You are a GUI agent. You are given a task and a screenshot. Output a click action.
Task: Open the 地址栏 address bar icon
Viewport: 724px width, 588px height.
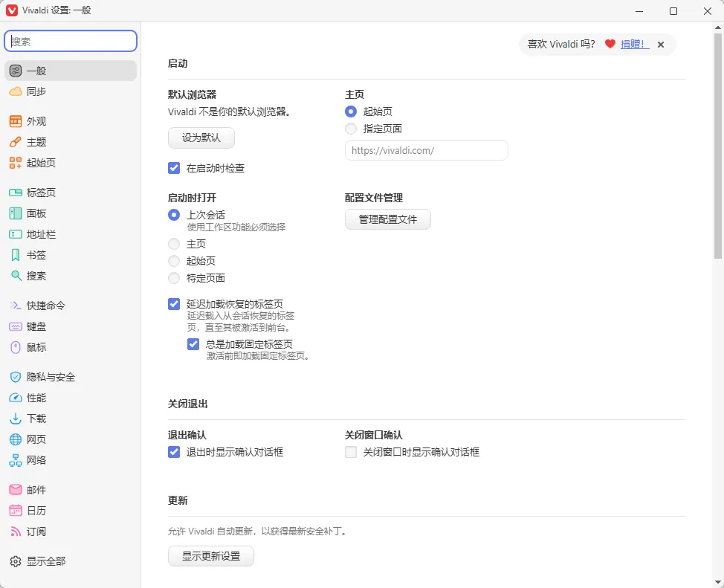tap(16, 234)
